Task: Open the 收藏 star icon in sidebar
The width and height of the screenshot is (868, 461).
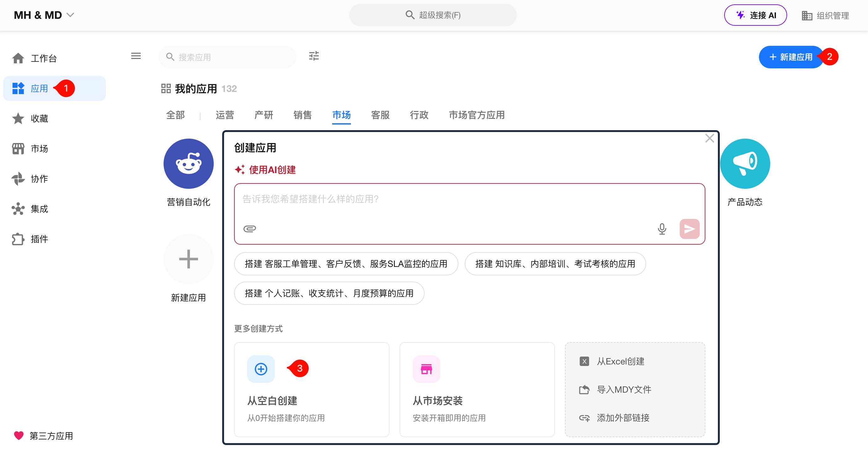Action: (18, 118)
